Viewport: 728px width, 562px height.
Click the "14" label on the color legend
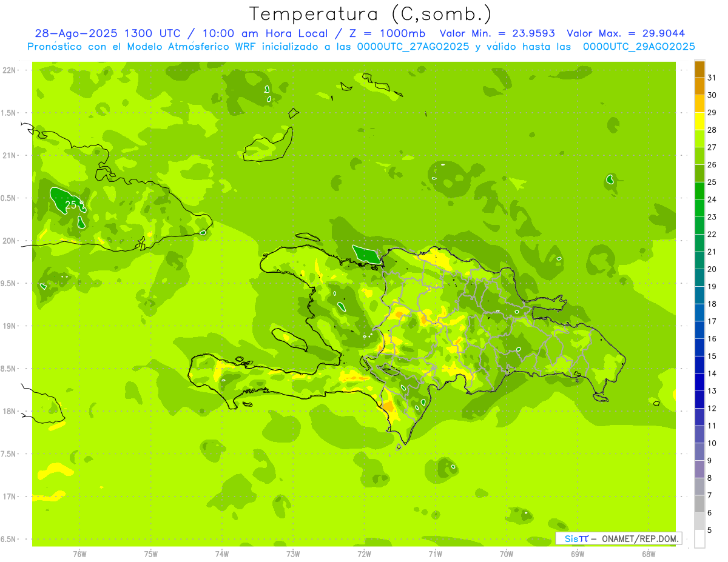pyautogui.click(x=712, y=373)
